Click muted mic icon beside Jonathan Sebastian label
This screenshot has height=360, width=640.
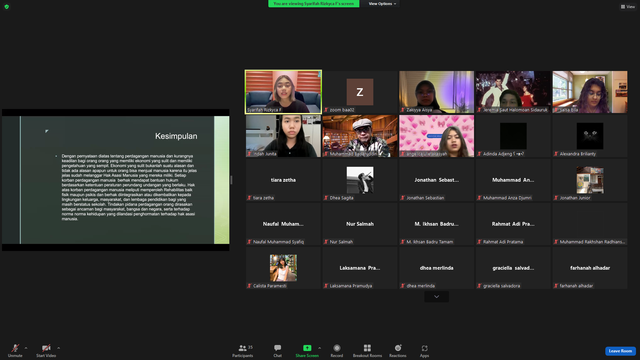(x=403, y=198)
